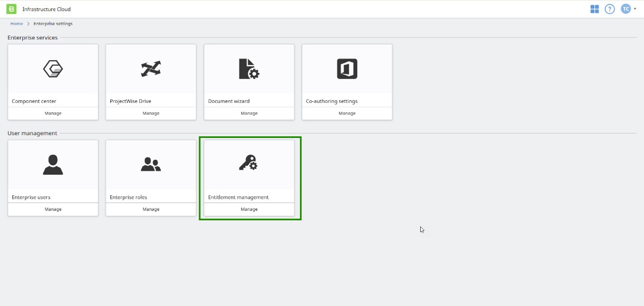Click the TC user avatar
644x306 pixels.
[x=626, y=9]
